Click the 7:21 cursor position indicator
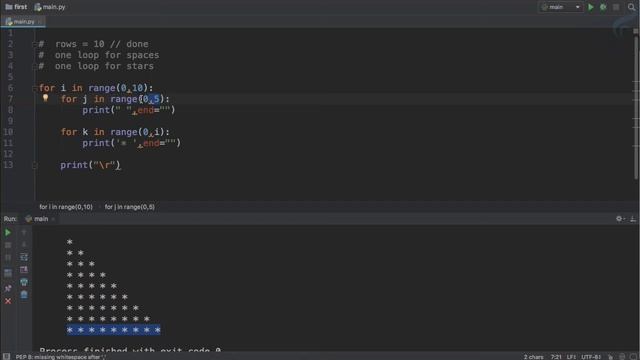The height and width of the screenshot is (360, 640). tap(556, 357)
